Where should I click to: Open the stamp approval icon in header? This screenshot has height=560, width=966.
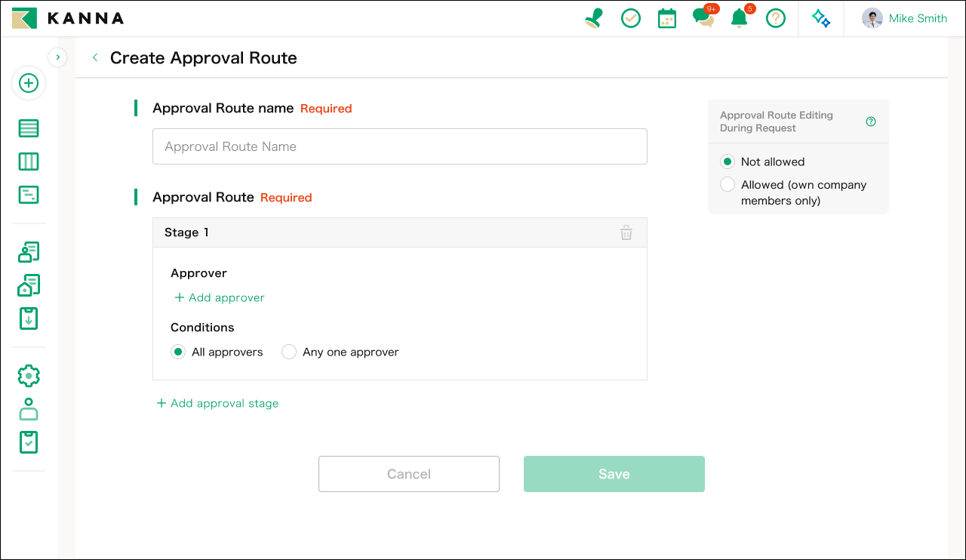(594, 18)
